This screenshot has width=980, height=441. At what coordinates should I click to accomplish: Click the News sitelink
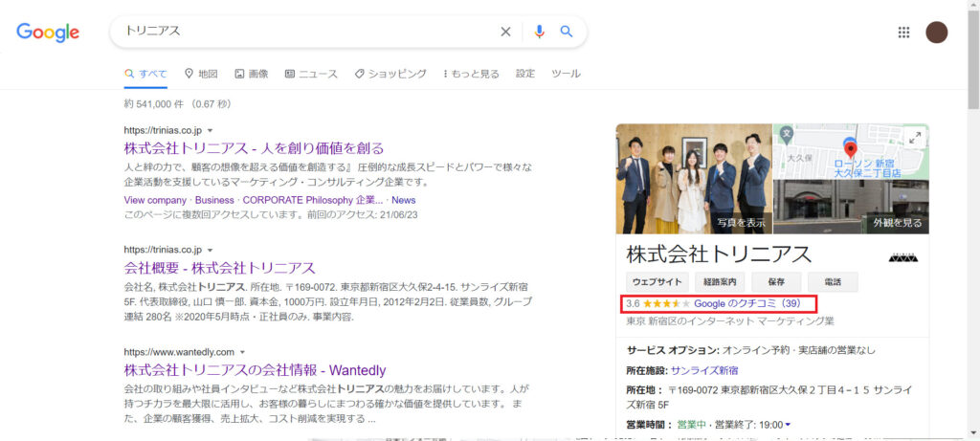[404, 201]
